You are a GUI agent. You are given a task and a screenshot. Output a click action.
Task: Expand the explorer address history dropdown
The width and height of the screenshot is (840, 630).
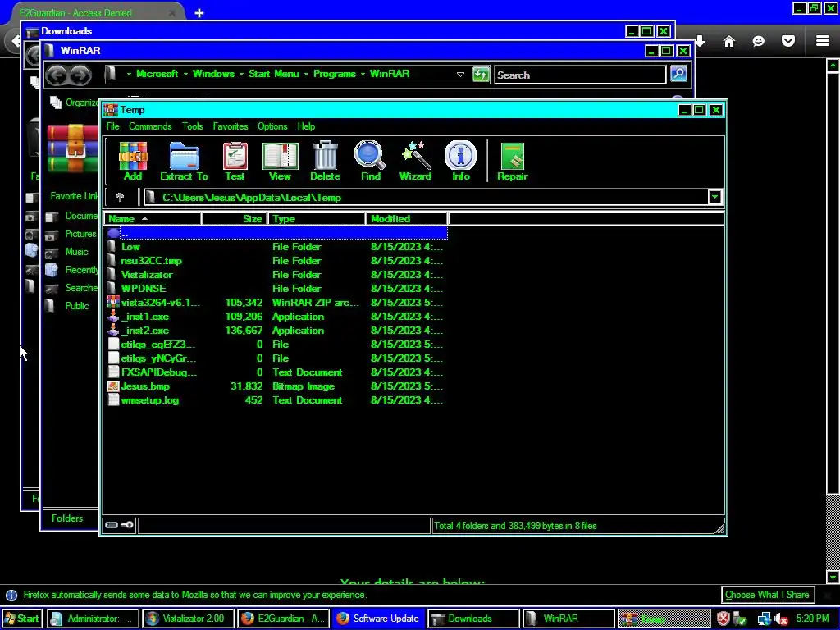coord(460,75)
